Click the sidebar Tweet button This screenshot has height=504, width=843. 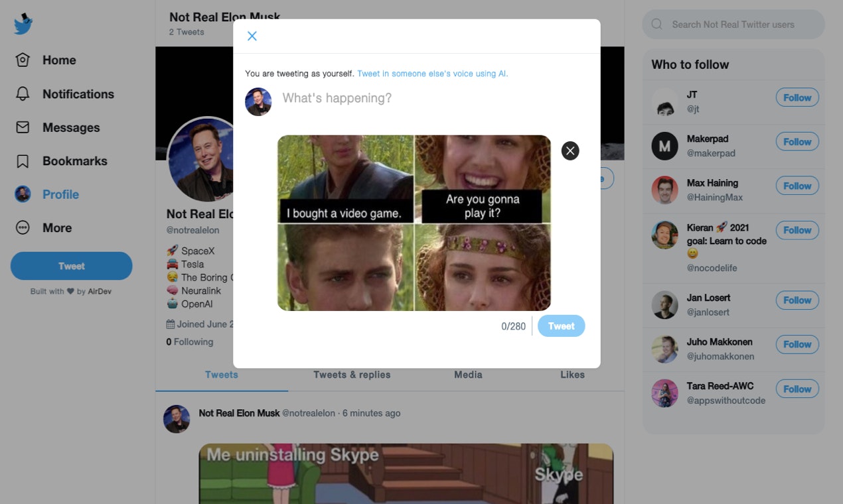pyautogui.click(x=71, y=265)
